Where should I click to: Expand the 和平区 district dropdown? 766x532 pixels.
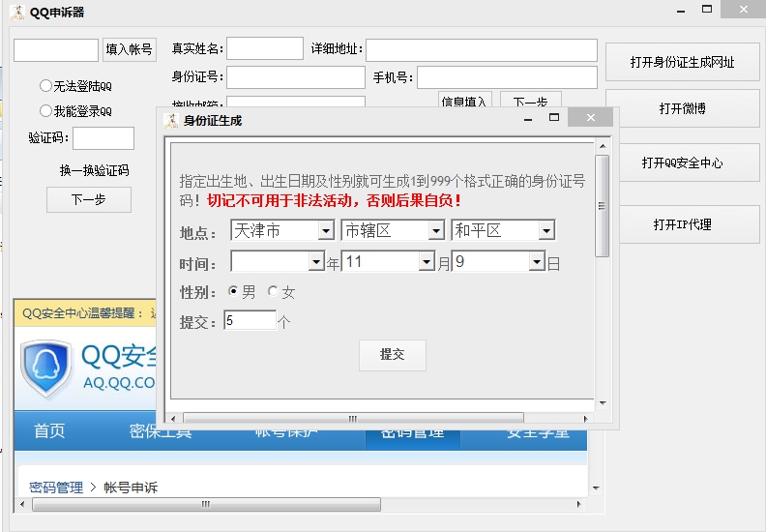545,231
